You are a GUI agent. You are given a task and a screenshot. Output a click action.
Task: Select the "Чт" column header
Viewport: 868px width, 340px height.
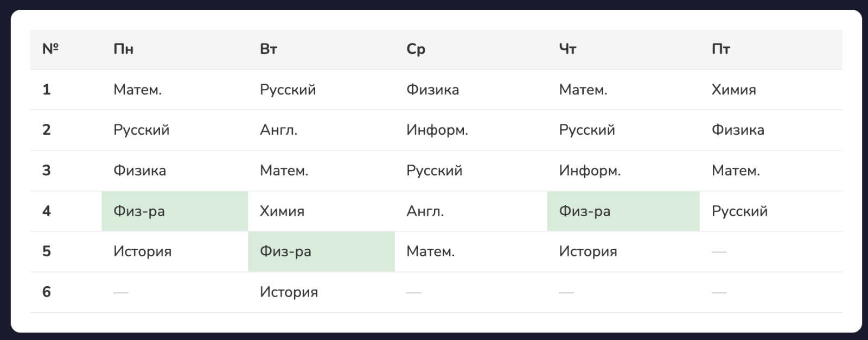[x=567, y=49]
